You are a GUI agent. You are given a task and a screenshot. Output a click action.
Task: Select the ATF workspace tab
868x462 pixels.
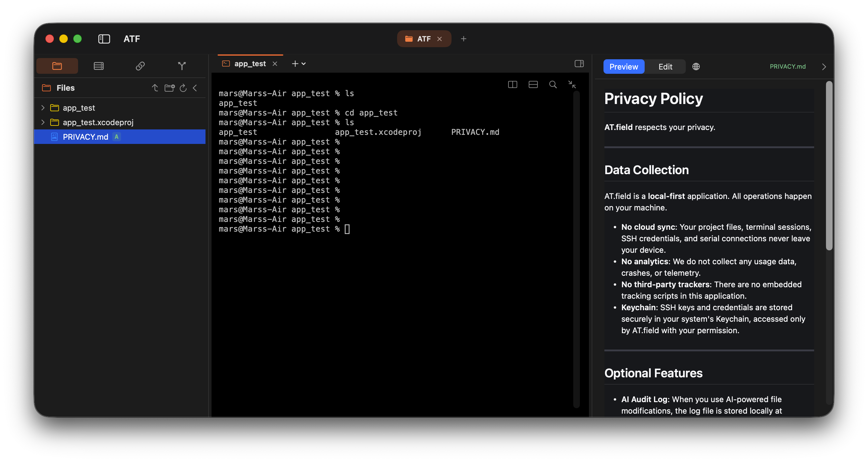(x=424, y=39)
